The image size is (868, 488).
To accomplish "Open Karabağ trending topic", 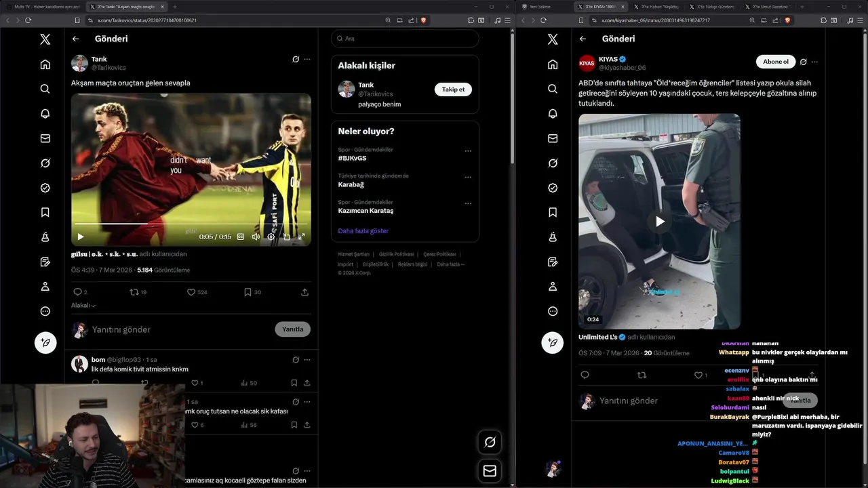I will [351, 184].
